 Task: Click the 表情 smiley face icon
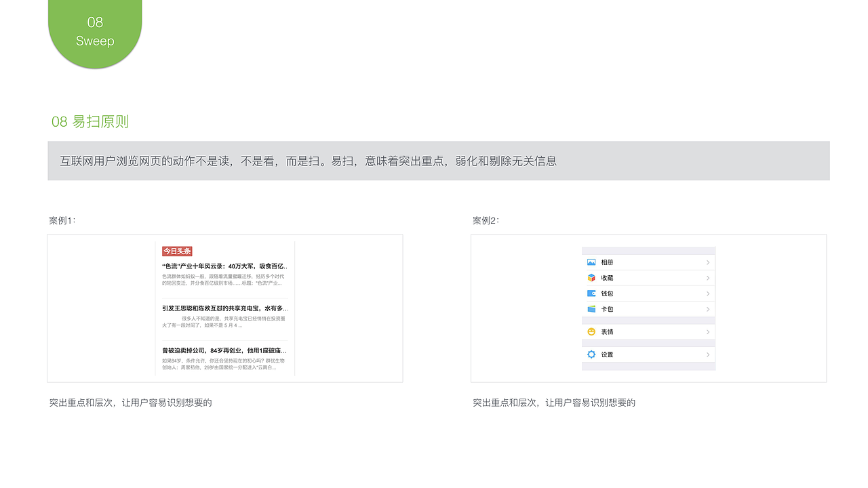(x=591, y=331)
